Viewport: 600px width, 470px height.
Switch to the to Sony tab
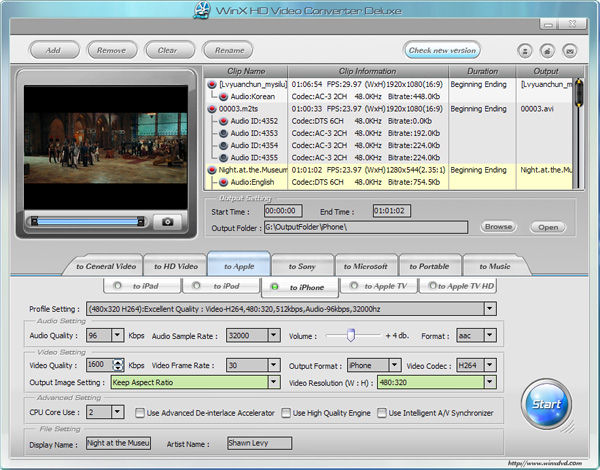pyautogui.click(x=302, y=266)
